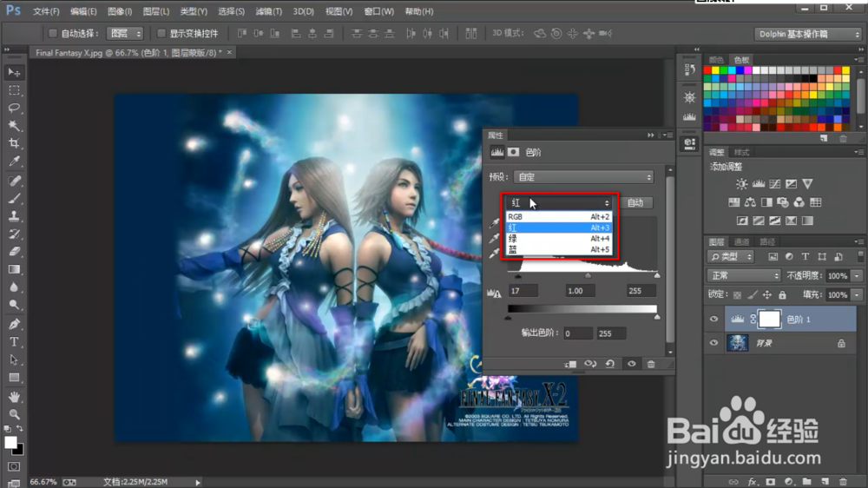Click the foreground color swatch in toolbox

click(x=10, y=442)
